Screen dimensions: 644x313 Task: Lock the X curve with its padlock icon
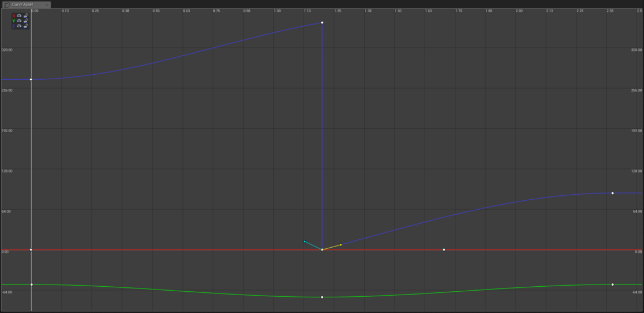tap(26, 16)
